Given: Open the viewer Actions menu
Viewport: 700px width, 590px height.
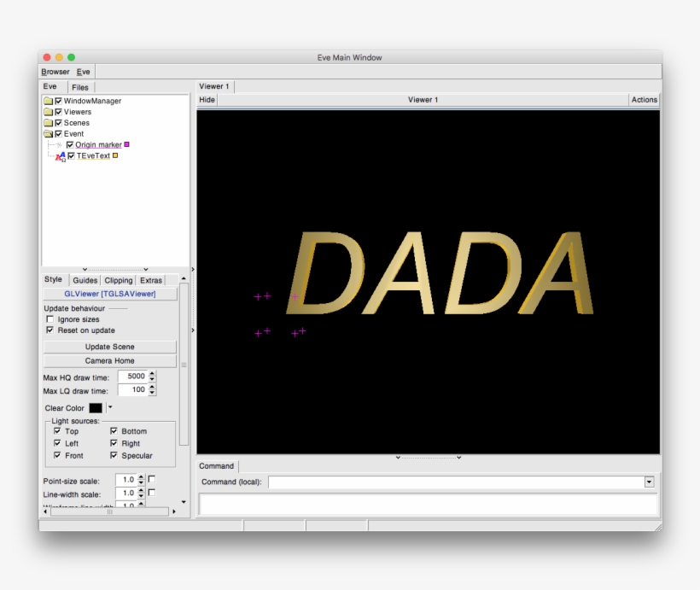Looking at the screenshot, I should [644, 100].
